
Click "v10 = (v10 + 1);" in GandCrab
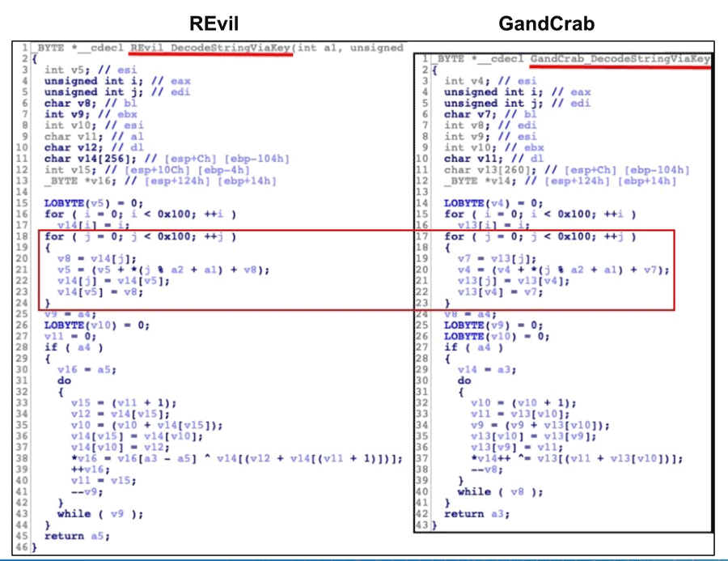click(523, 403)
